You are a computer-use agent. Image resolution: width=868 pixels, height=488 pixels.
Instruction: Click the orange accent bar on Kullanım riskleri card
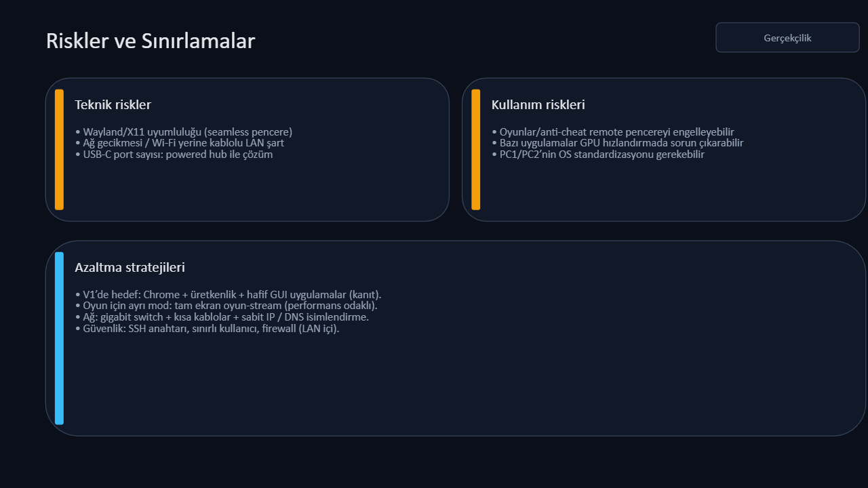tap(476, 149)
